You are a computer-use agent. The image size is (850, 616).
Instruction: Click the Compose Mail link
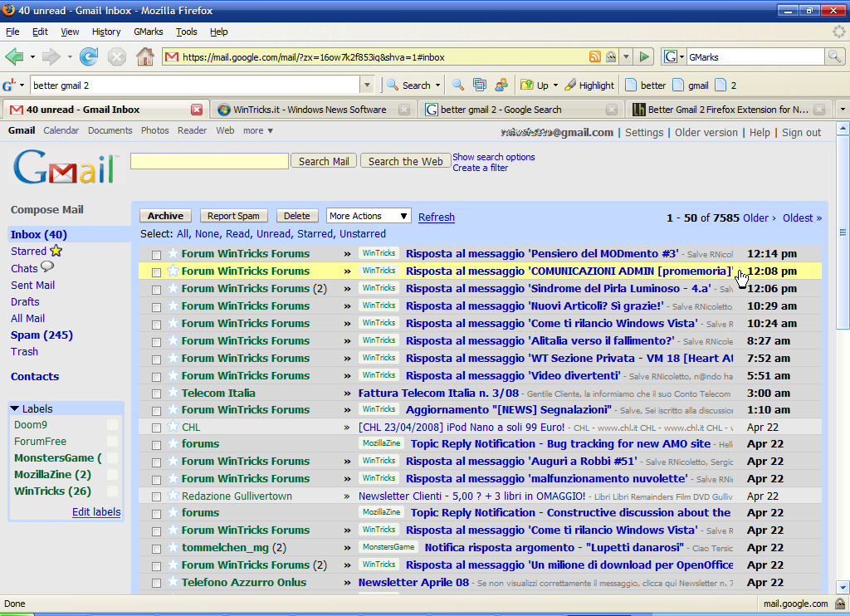[x=47, y=209]
